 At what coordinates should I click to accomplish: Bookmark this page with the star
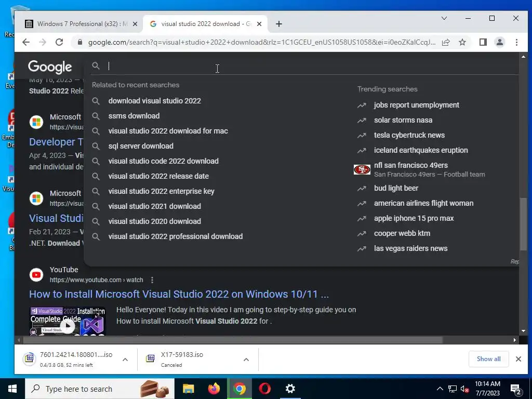point(462,42)
